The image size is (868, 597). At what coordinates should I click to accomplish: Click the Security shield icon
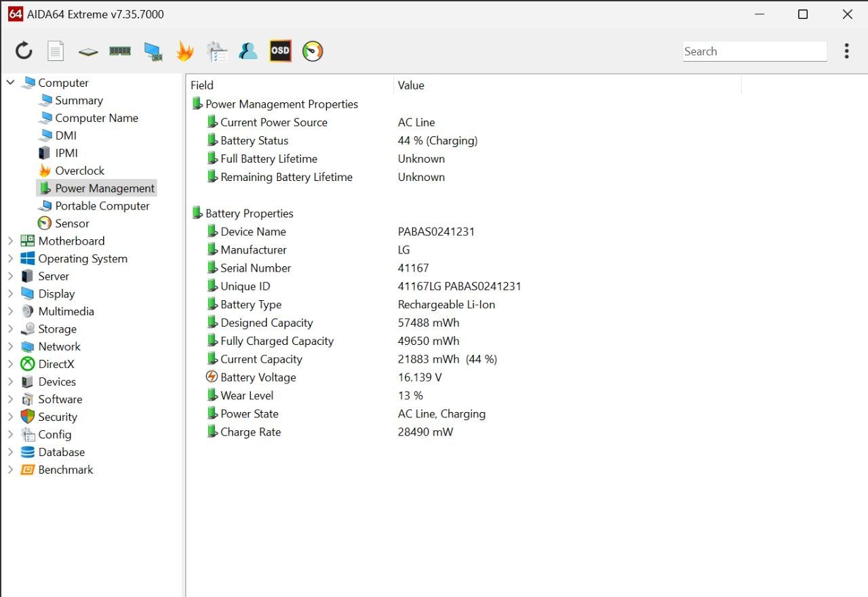pos(28,417)
